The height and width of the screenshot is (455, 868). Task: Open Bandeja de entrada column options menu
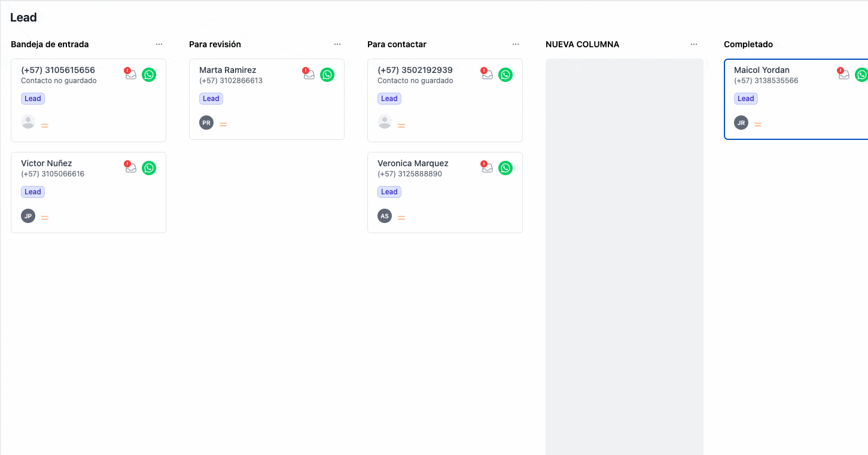[159, 44]
